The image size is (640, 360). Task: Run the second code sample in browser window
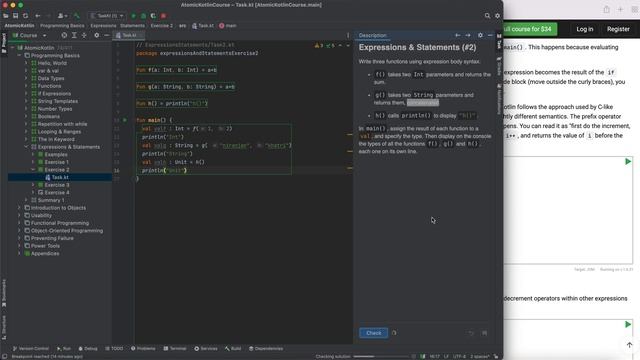(628, 324)
